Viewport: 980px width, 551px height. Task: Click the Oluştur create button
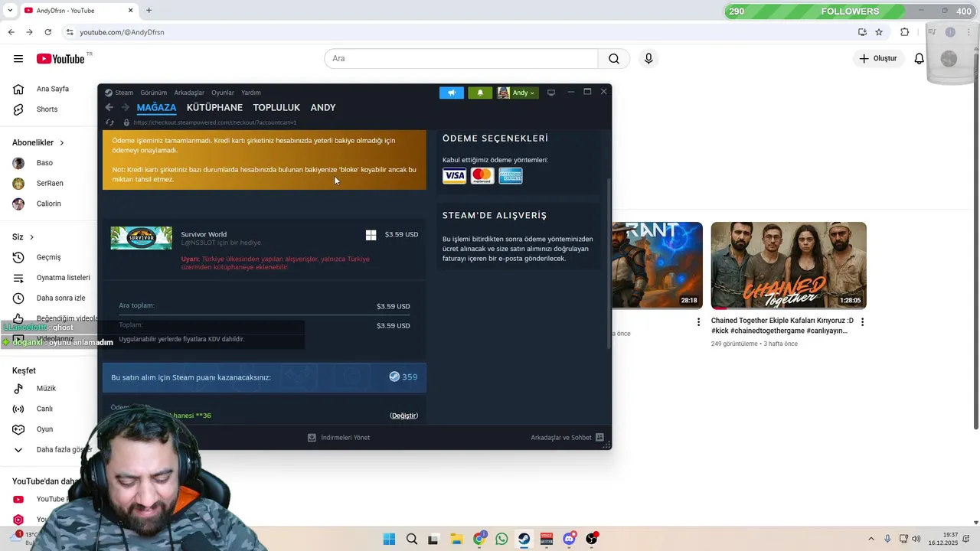[877, 59]
